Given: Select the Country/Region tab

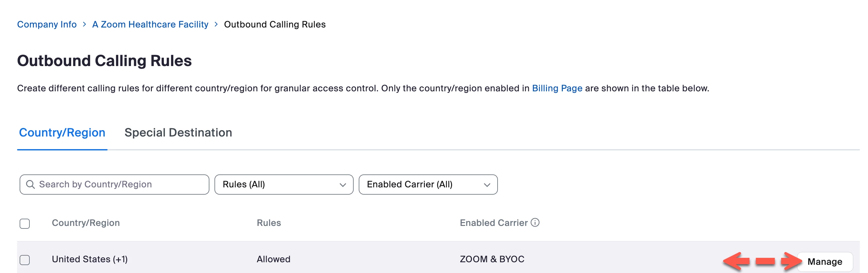Looking at the screenshot, I should click(x=62, y=133).
